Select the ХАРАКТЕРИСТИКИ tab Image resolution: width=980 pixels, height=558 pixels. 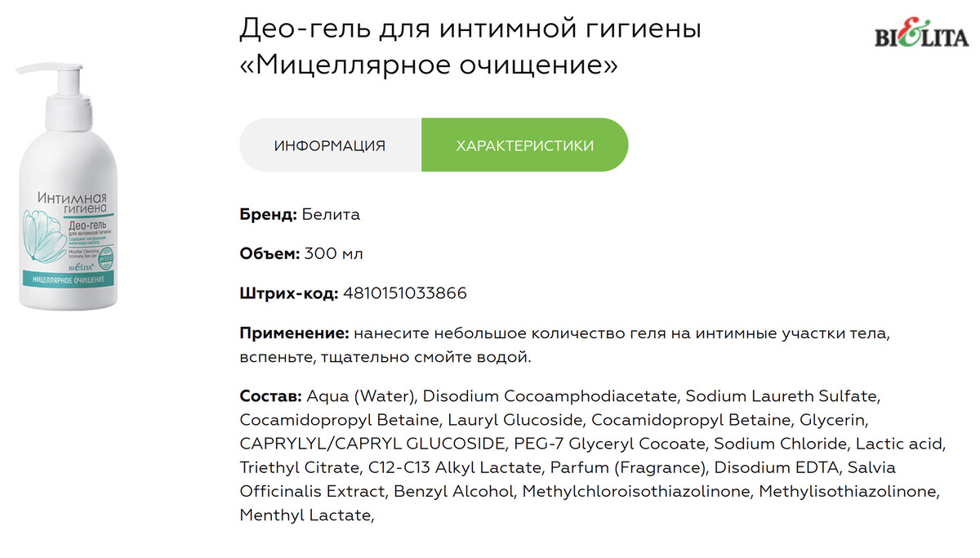(x=524, y=145)
